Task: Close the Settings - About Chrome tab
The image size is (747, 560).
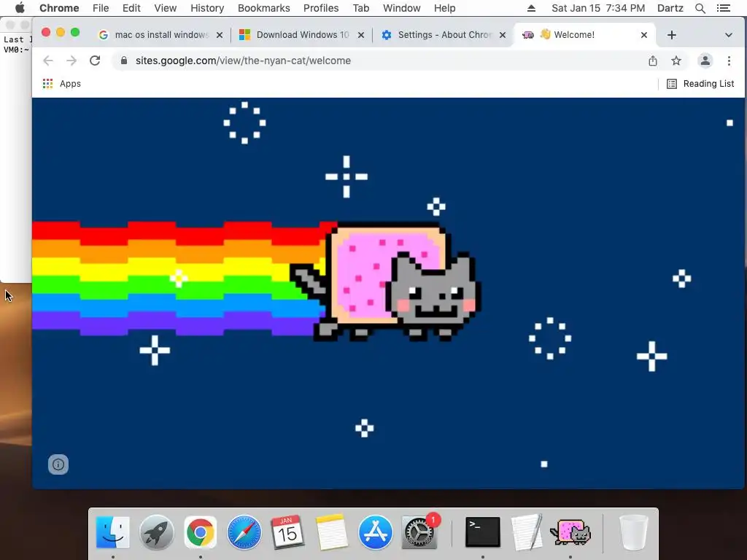Action: click(x=503, y=35)
